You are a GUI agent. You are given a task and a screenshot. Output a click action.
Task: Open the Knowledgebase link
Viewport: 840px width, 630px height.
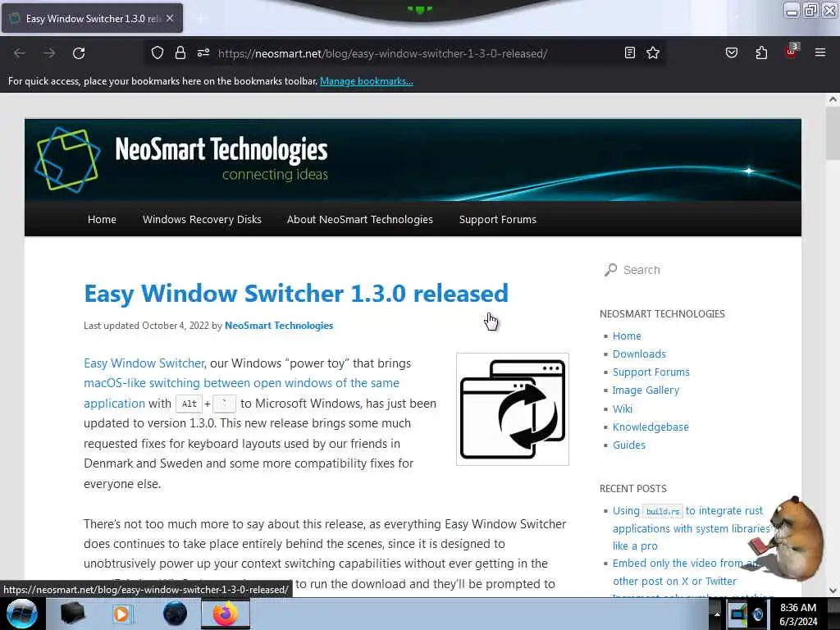pyautogui.click(x=651, y=427)
